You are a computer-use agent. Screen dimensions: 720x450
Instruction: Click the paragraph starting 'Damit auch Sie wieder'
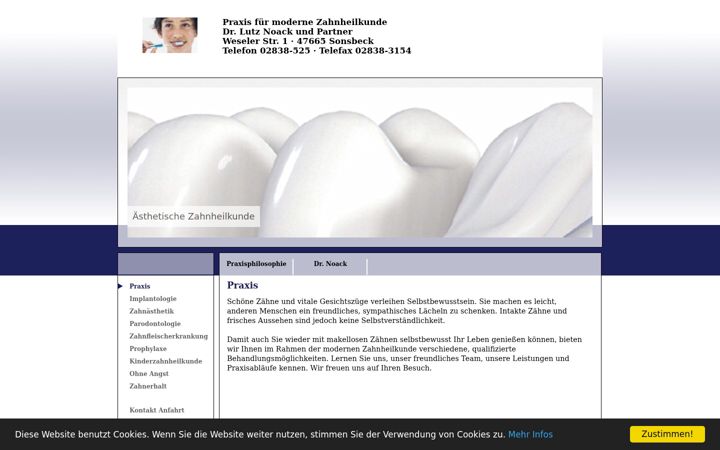pyautogui.click(x=404, y=354)
